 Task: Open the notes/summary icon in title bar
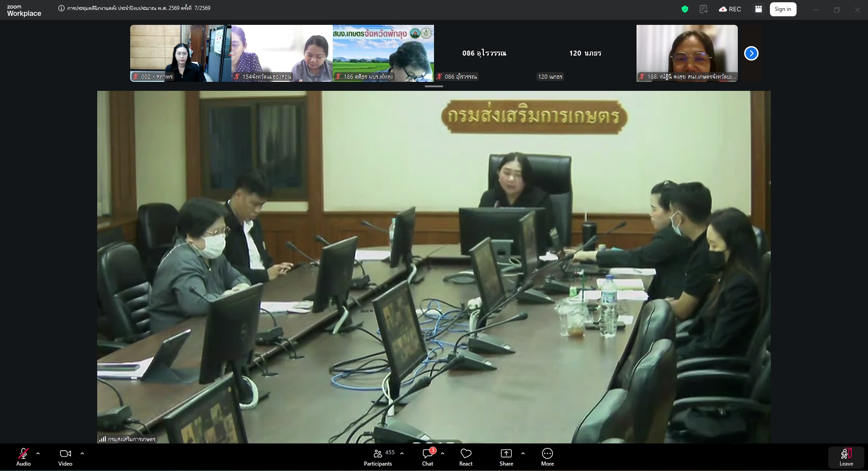pyautogui.click(x=703, y=9)
